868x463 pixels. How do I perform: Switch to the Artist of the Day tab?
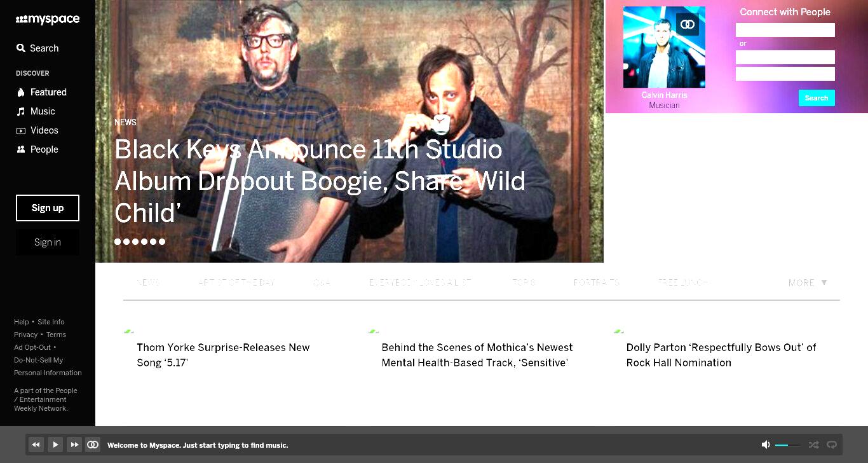tap(236, 282)
